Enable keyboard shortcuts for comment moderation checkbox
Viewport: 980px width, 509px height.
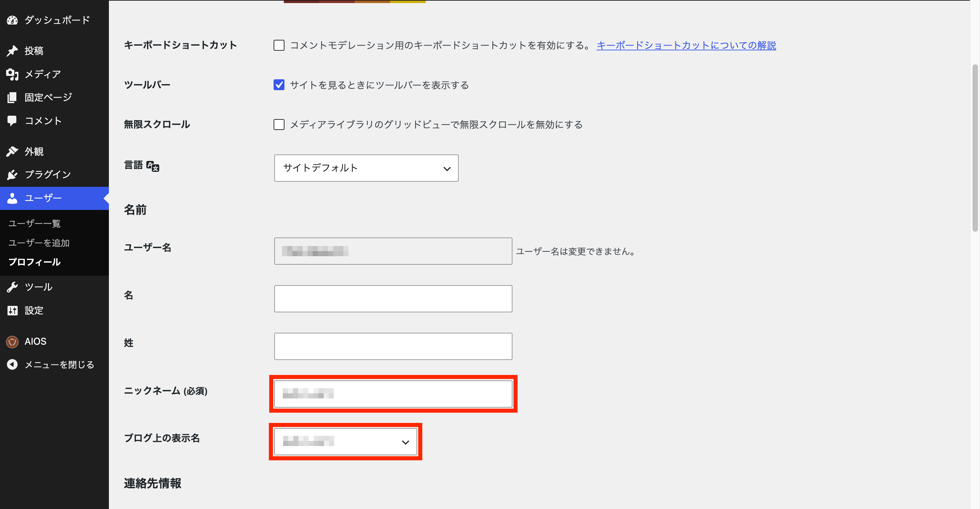point(279,45)
